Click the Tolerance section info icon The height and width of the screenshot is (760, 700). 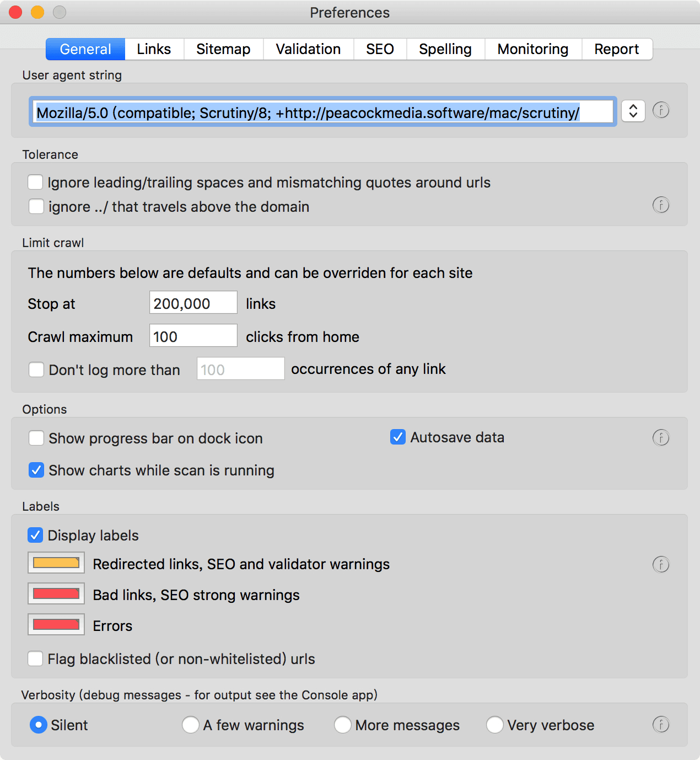tap(661, 205)
